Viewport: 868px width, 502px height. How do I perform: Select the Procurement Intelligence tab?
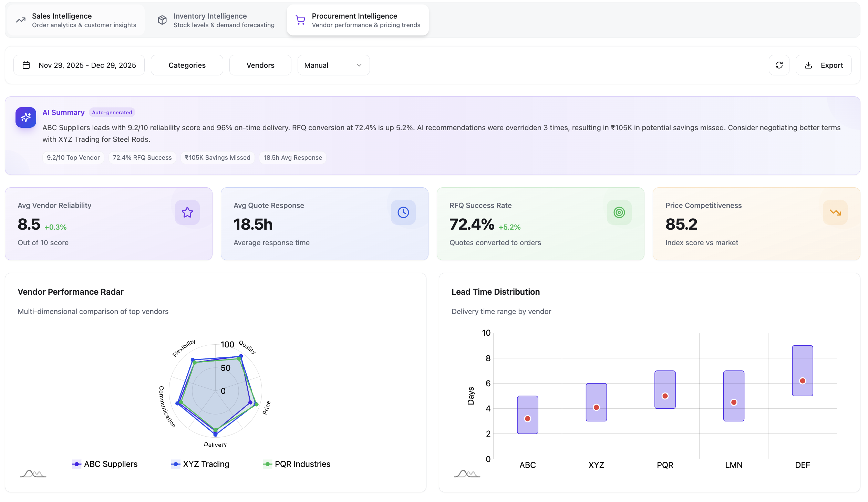point(358,20)
